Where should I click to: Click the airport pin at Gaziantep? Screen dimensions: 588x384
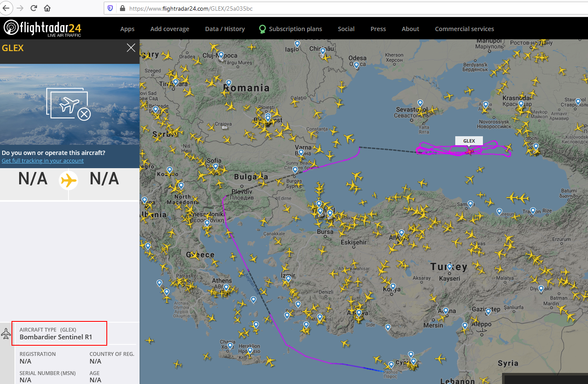pos(488,312)
